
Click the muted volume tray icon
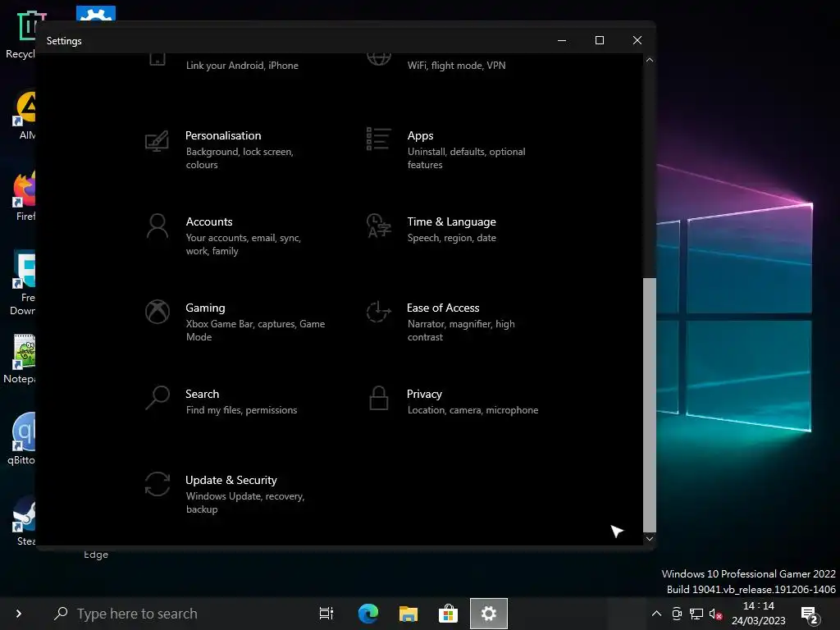tap(715, 614)
